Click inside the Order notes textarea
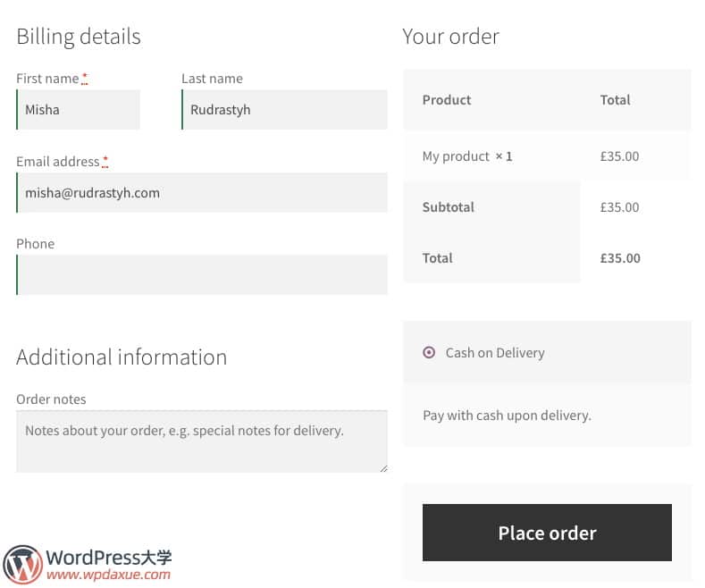 pos(202,441)
